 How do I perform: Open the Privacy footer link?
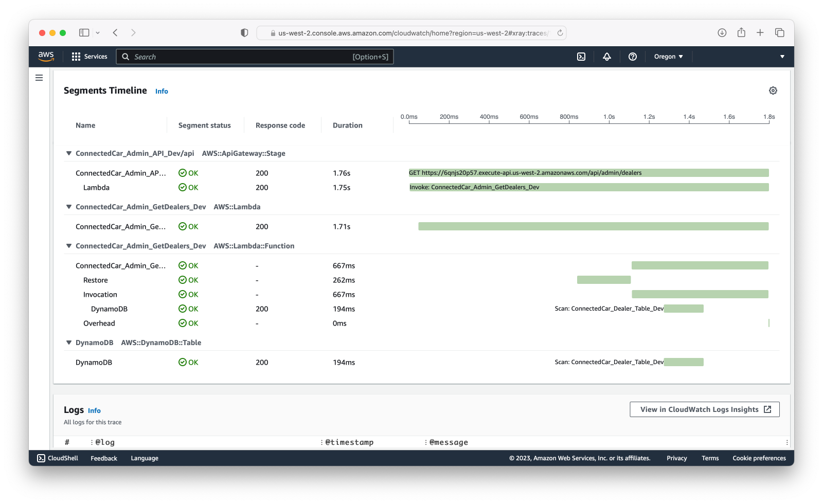click(x=677, y=458)
